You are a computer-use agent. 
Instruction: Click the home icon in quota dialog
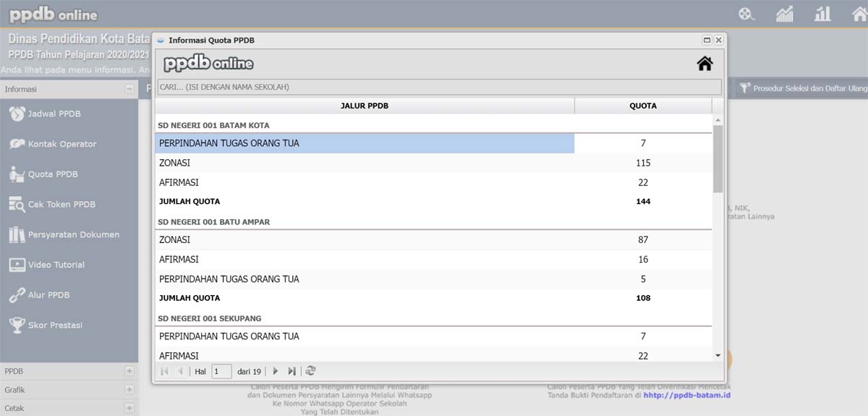(x=705, y=64)
